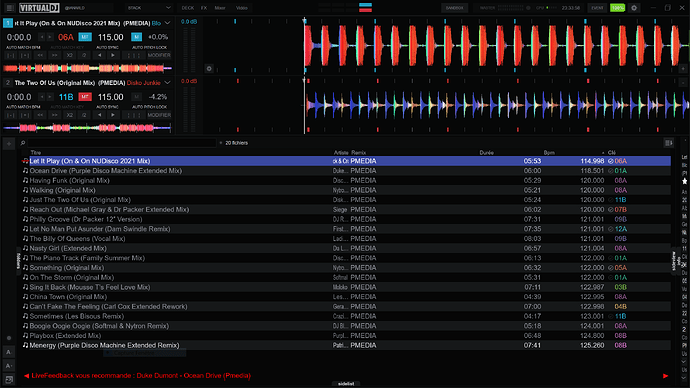Image resolution: width=690 pixels, height=388 pixels.
Task: Click the round dot icon in left sidebar
Action: (9, 338)
